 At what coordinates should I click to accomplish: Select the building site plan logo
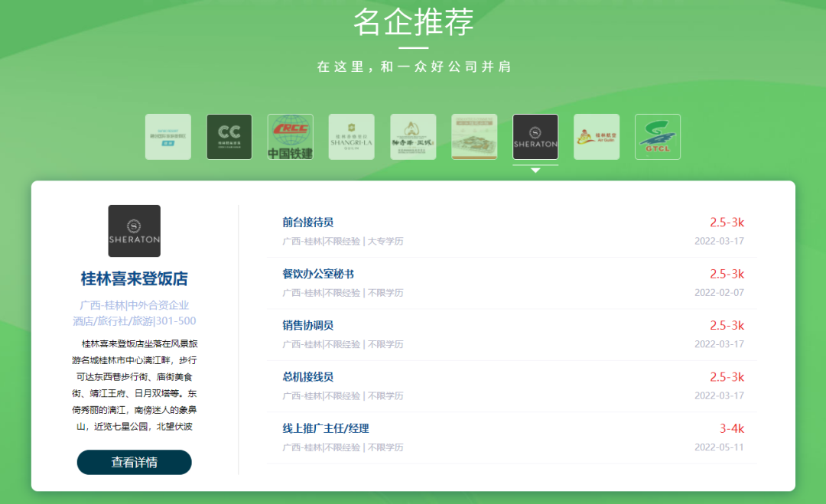click(x=474, y=137)
